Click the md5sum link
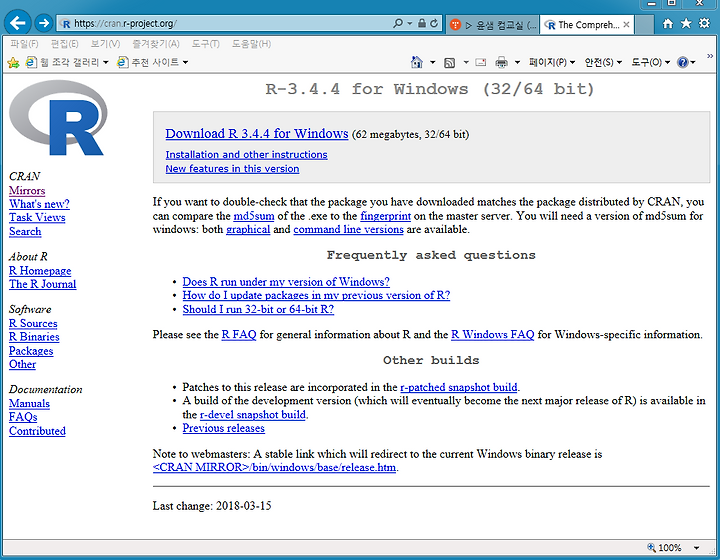720x560 pixels. [253, 216]
